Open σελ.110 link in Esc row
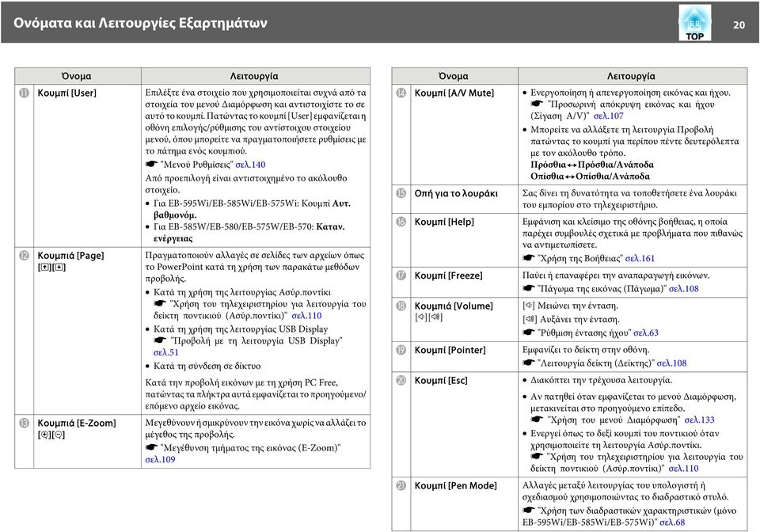760x532 pixels. coord(683,469)
